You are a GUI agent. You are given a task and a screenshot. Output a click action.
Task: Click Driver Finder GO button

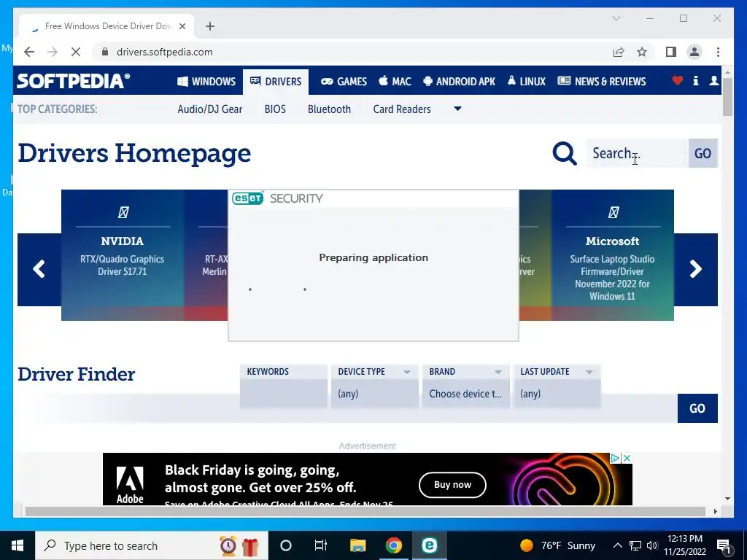(697, 408)
